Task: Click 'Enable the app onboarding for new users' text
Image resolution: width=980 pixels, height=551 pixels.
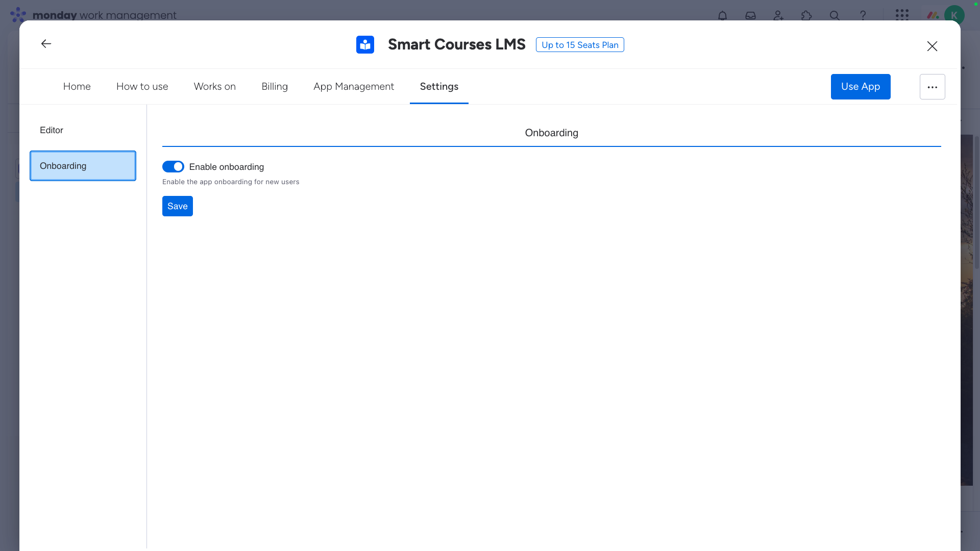Action: 231,182
